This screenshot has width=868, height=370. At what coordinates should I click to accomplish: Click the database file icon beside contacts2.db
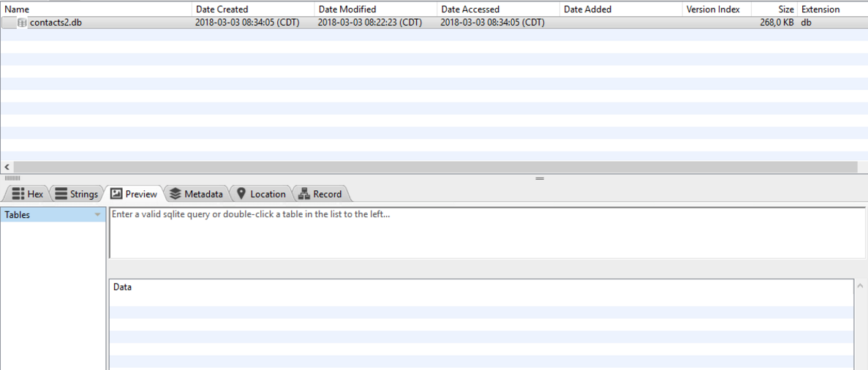[22, 23]
